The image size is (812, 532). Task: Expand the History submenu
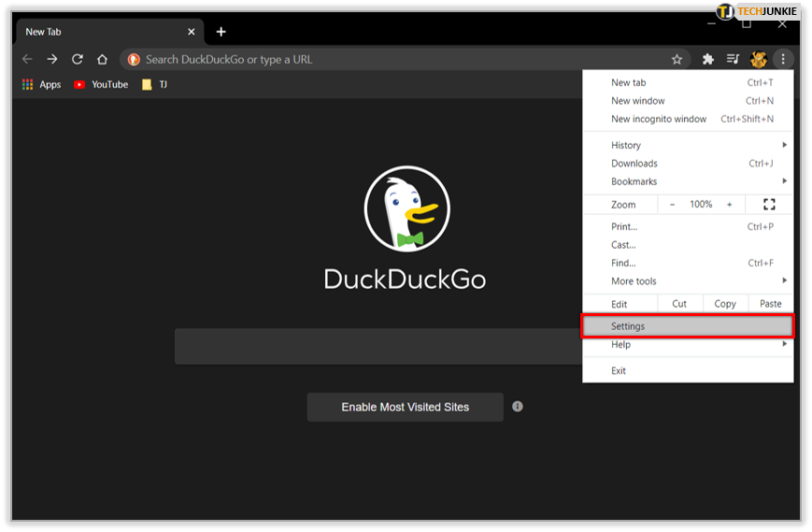click(x=688, y=146)
